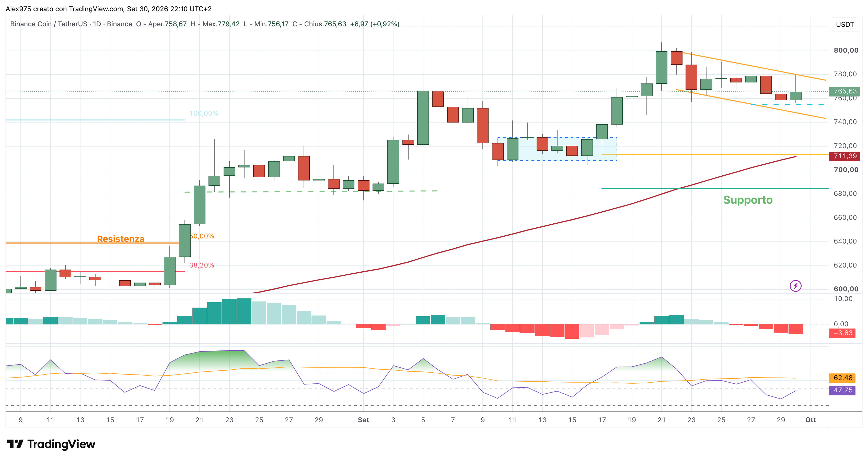Click the 10,00 histogram axis label

pos(843,299)
